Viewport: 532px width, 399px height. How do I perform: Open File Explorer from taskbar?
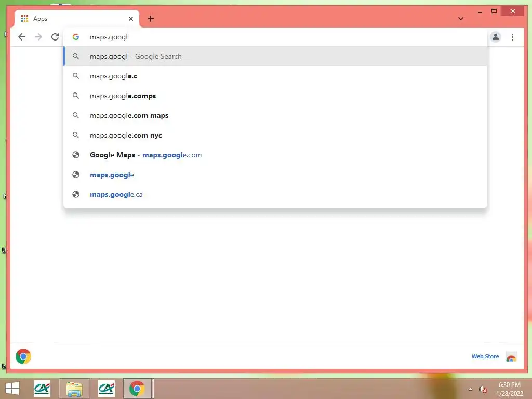tap(74, 389)
